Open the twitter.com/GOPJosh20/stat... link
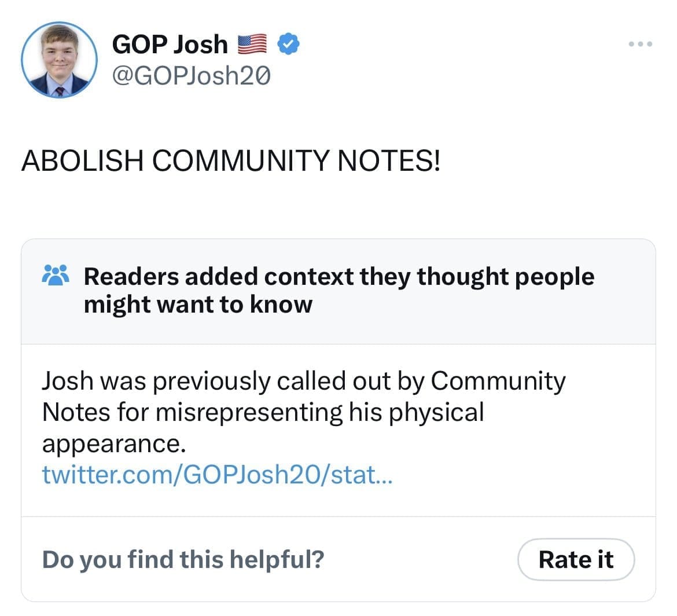Screen dimensions: 677x616 217,475
